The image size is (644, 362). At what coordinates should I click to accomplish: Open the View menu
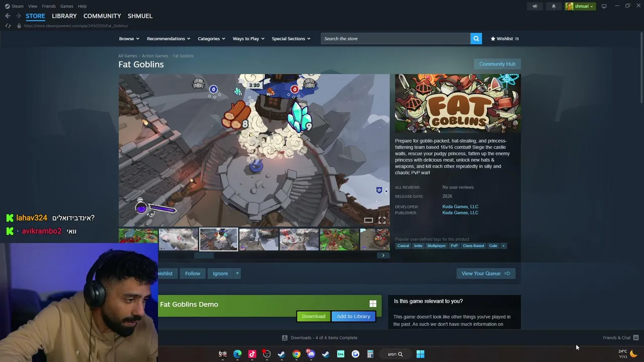coord(33,6)
